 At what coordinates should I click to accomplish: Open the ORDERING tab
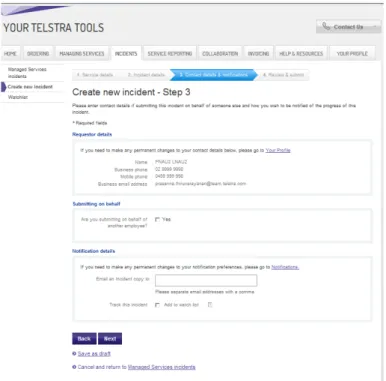(x=38, y=54)
